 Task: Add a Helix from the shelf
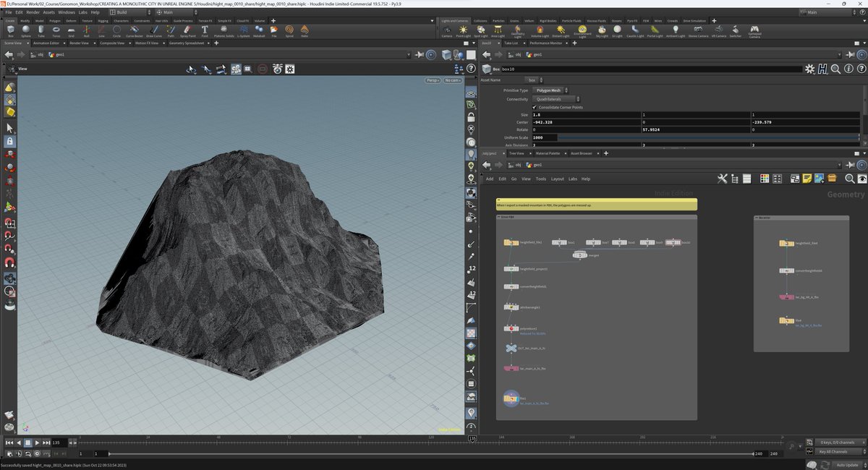305,31
